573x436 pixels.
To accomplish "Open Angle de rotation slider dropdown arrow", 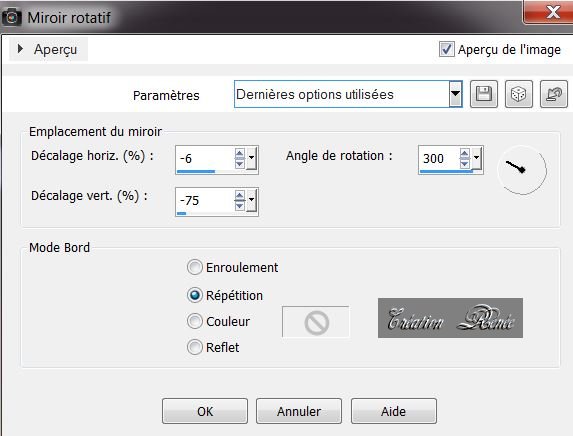I will pos(477,158).
